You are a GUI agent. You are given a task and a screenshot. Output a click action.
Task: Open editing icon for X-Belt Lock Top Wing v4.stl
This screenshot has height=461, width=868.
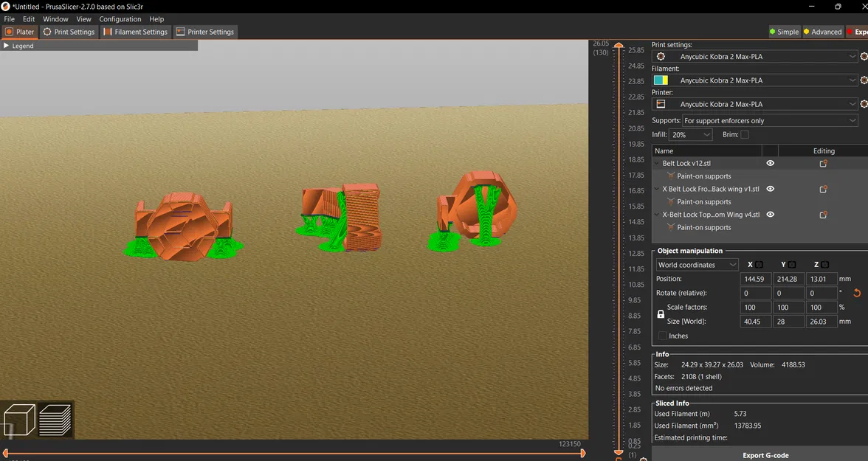coord(823,215)
